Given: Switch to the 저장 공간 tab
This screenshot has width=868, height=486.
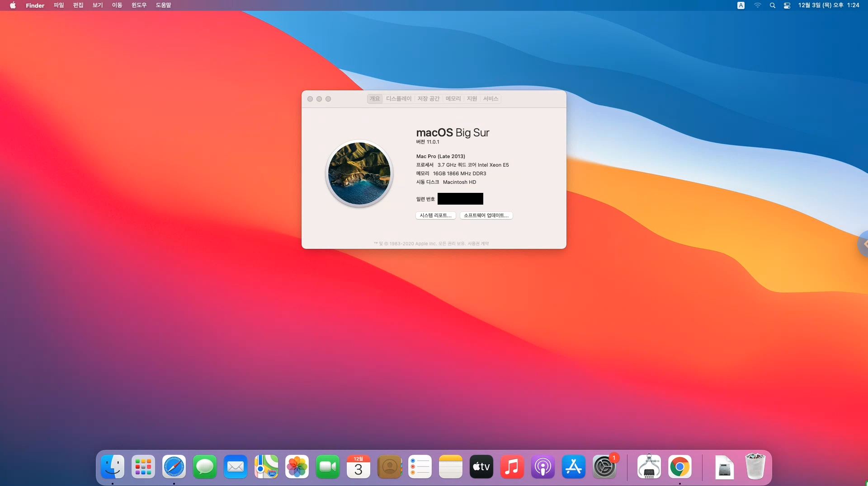Looking at the screenshot, I should point(429,98).
